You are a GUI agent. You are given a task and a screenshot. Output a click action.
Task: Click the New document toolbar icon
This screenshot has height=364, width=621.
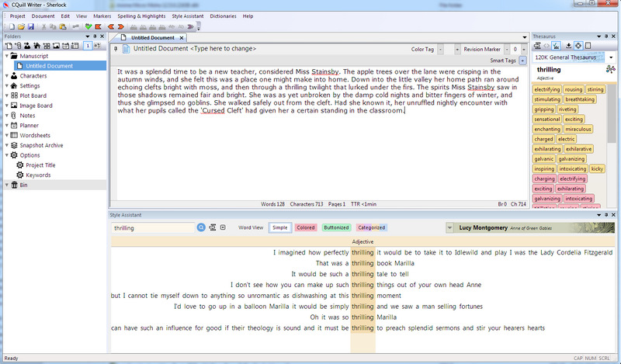12,26
